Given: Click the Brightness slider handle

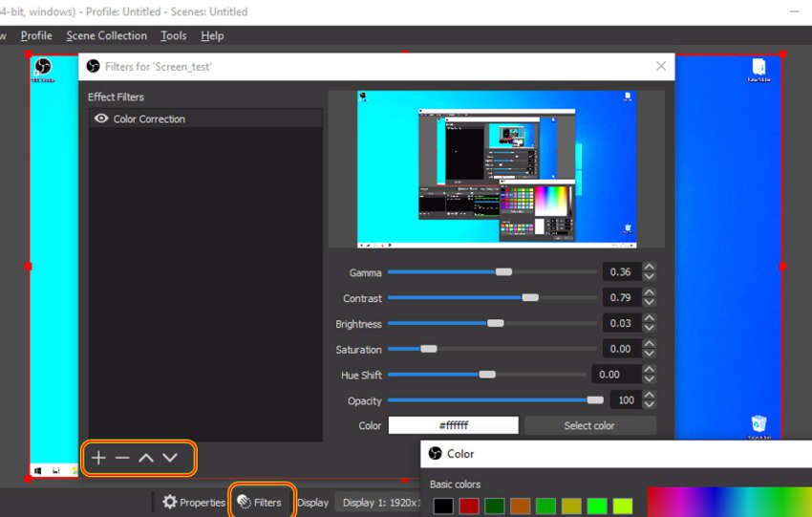Looking at the screenshot, I should coord(496,323).
